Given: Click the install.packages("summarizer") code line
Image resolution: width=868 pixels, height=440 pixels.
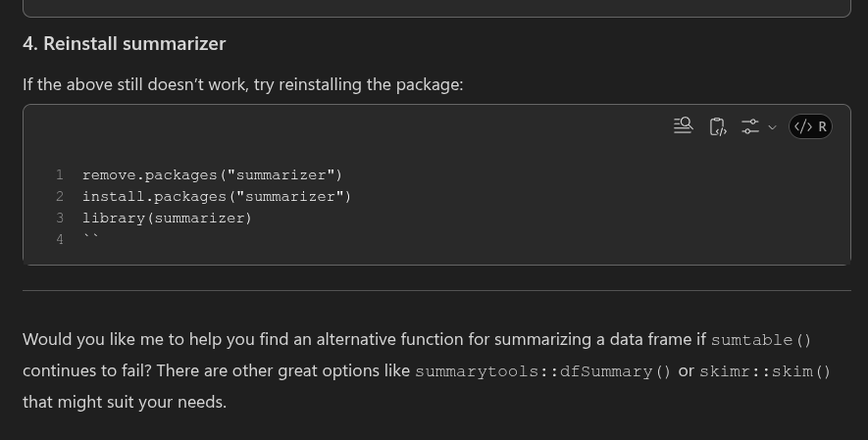Looking at the screenshot, I should [x=216, y=197].
